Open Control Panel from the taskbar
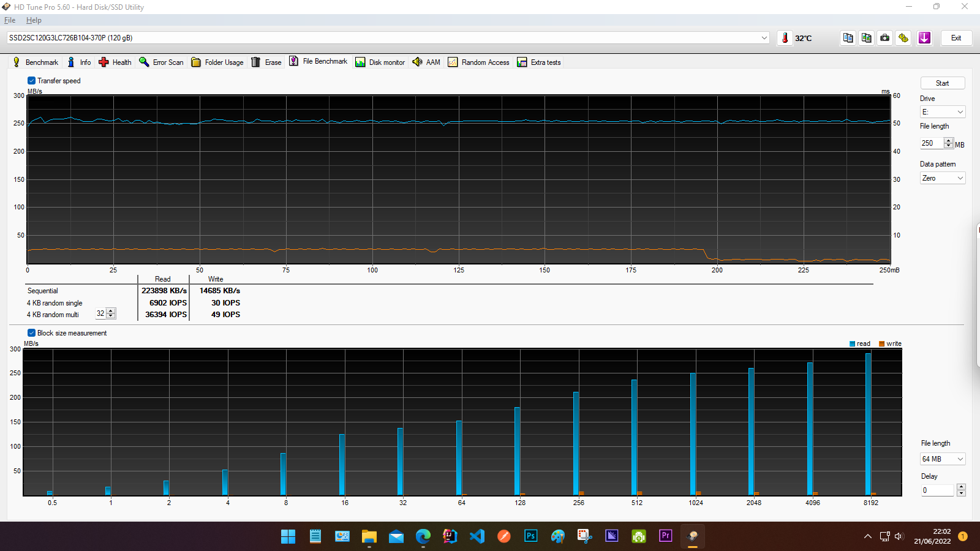 [x=342, y=536]
